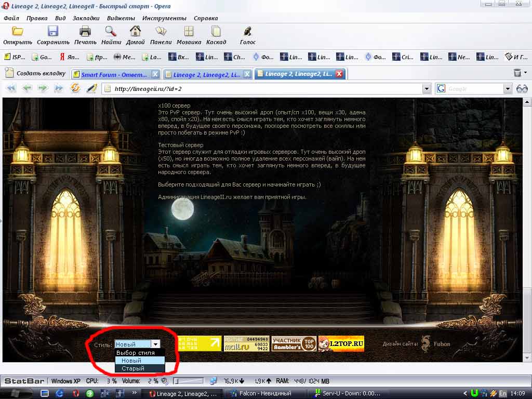This screenshot has height=399, width=532.
Task: Click the Voice (Голос) toolbar icon
Action: click(x=248, y=32)
